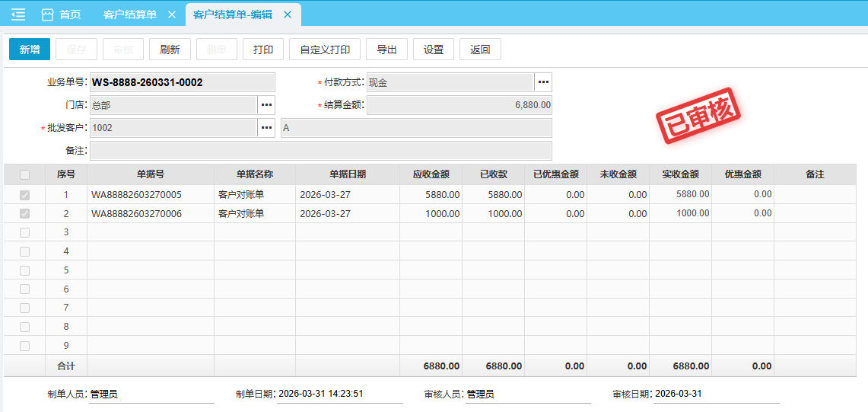
Task: Click the 备注 input field
Action: pos(320,151)
